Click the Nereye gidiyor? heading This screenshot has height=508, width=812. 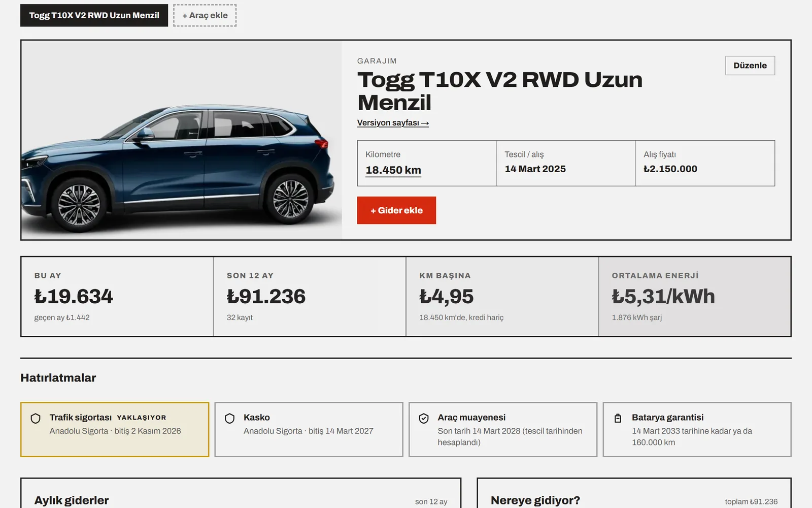click(x=535, y=500)
